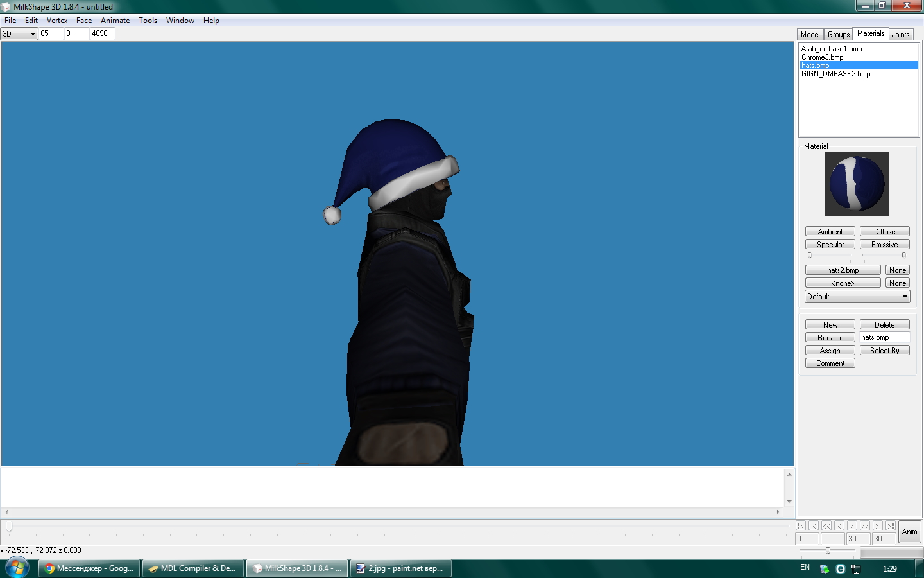Click the ESET antivirus tray icon

pos(841,569)
